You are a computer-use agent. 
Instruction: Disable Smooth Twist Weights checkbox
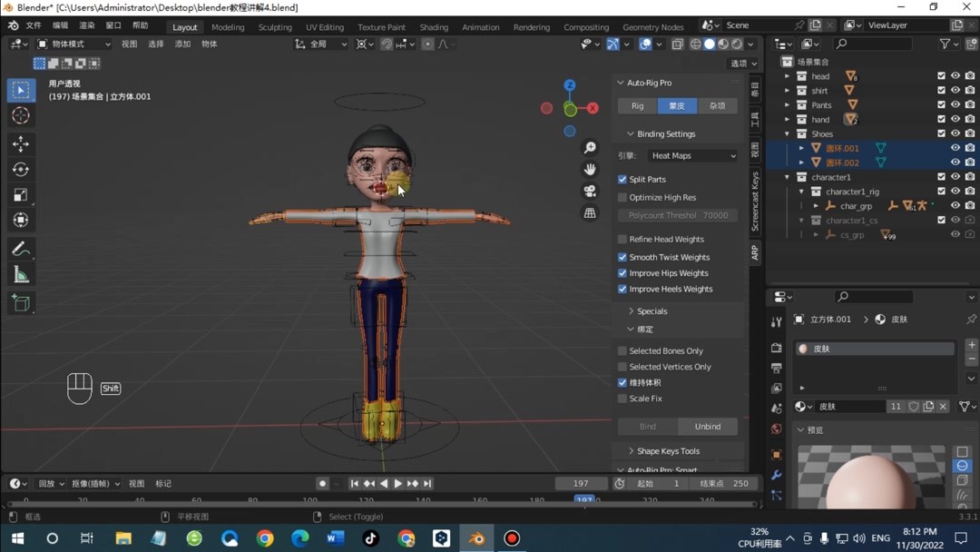(x=622, y=256)
